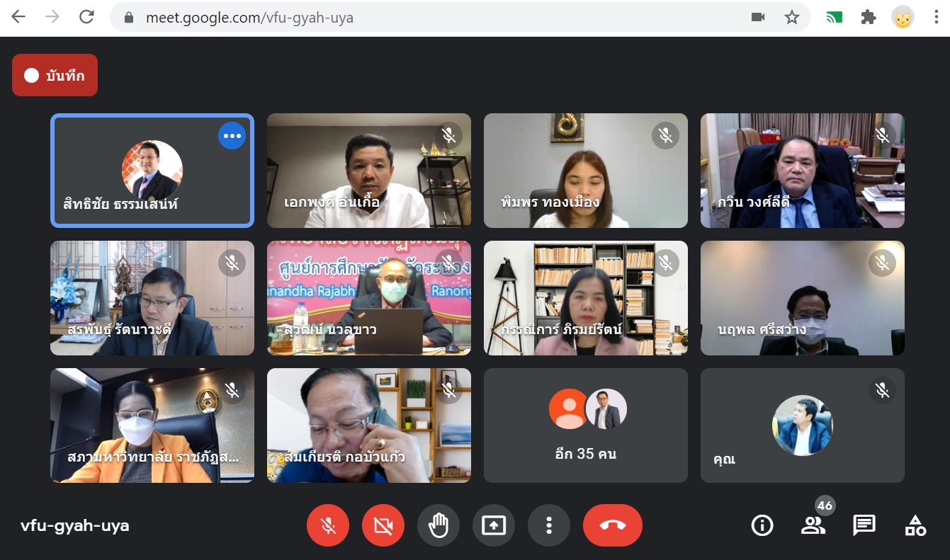Click the red บันทึก recording button

point(55,76)
